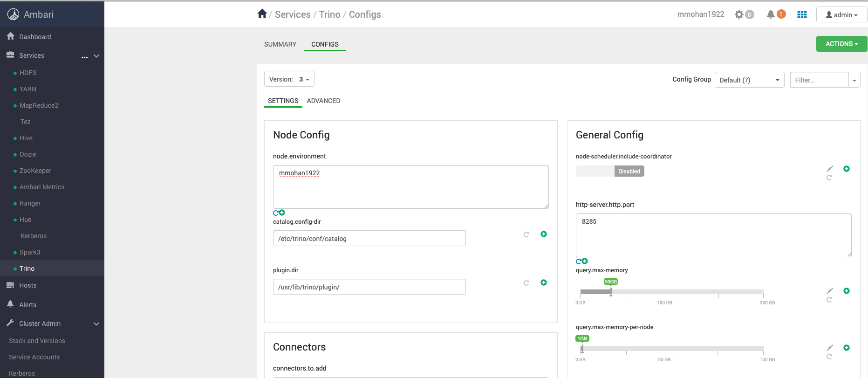Click the plugin.dir input field
868x378 pixels.
(x=369, y=287)
